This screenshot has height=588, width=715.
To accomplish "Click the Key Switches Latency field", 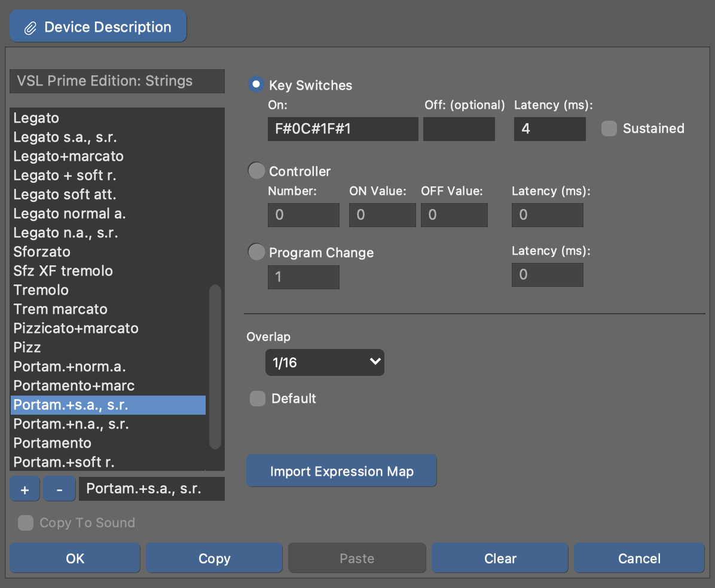I will (549, 128).
